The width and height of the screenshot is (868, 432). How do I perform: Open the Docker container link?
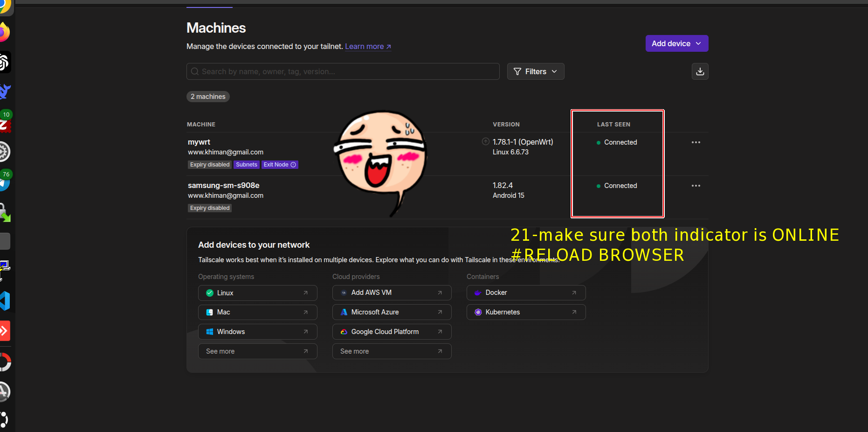[526, 293]
